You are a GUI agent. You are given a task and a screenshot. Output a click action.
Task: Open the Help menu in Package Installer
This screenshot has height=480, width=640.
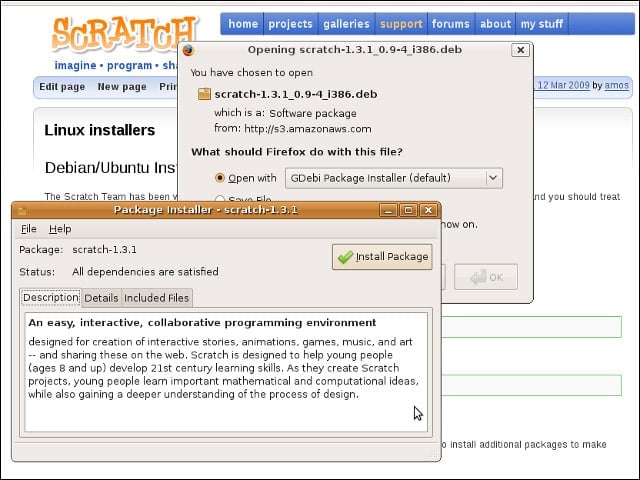60,229
